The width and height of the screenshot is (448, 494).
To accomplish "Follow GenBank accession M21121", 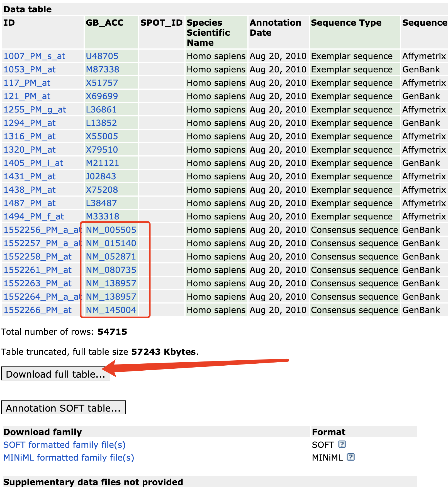I will click(103, 163).
